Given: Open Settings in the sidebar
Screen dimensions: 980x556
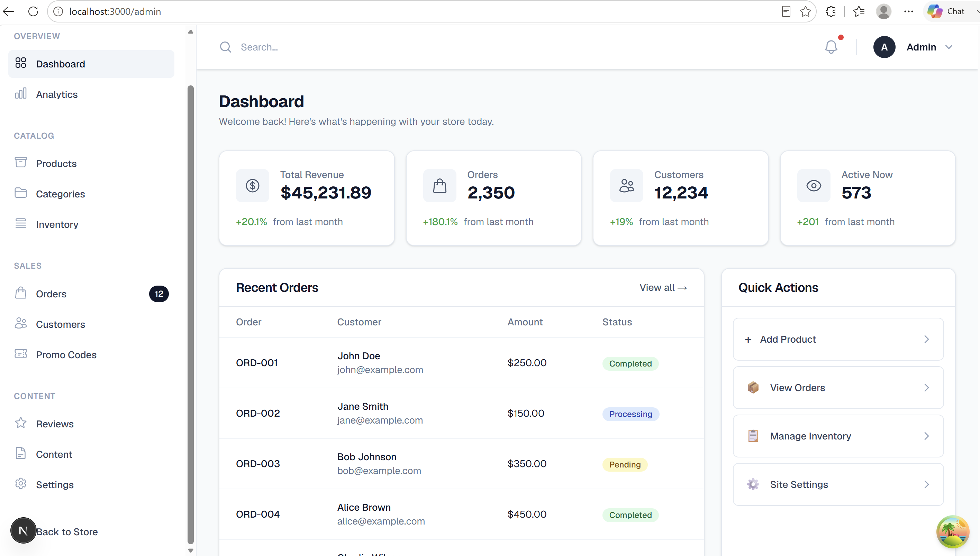Looking at the screenshot, I should click(91, 484).
